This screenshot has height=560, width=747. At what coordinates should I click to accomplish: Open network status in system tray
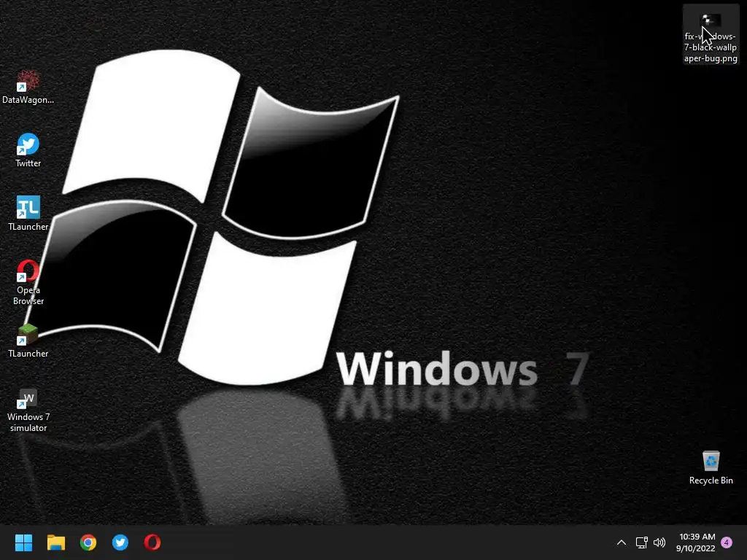click(642, 542)
